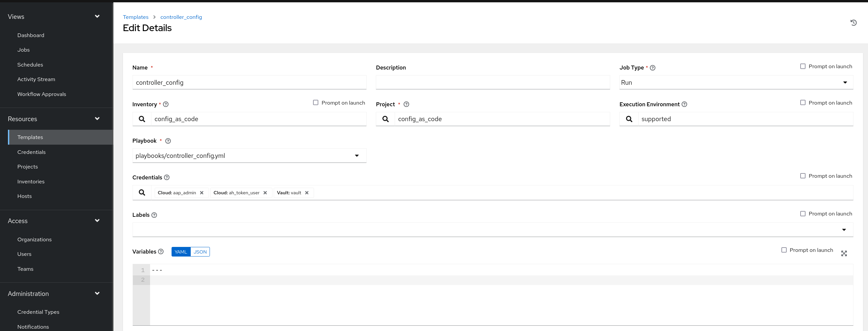Viewport: 868px width, 331px height.
Task: Open Schedules in sidebar
Action: pos(30,65)
